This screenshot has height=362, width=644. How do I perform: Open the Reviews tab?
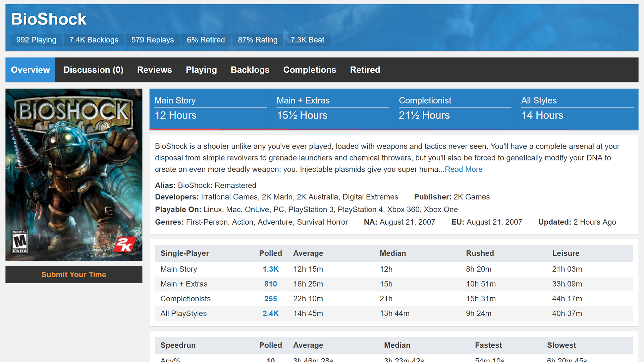(x=154, y=70)
